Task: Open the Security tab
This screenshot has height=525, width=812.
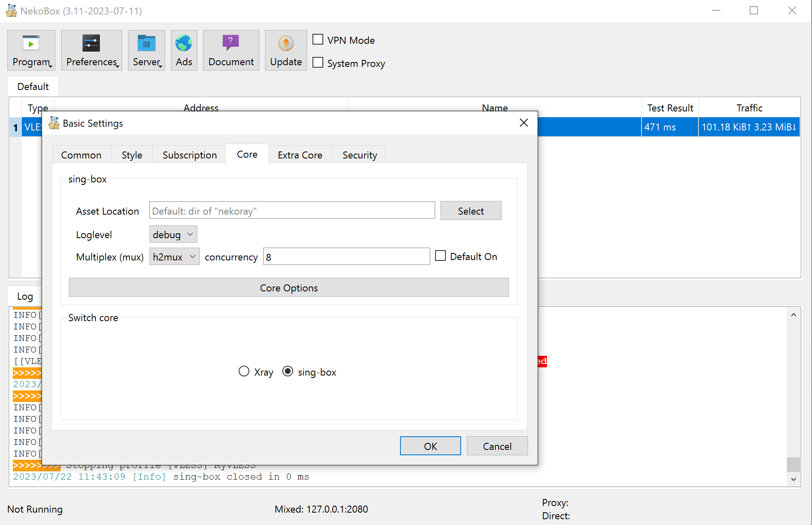Action: click(359, 155)
